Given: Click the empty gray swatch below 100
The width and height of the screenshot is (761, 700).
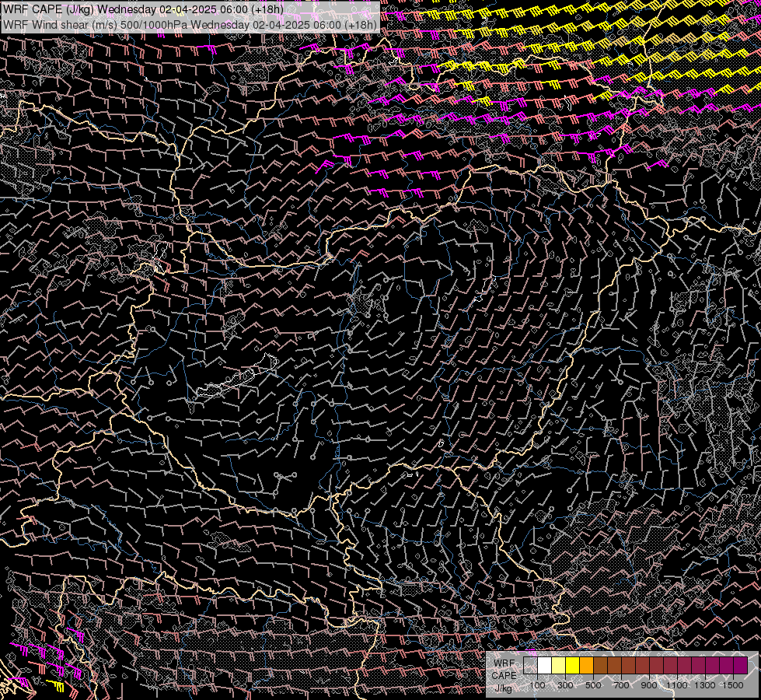Looking at the screenshot, I should [x=530, y=665].
